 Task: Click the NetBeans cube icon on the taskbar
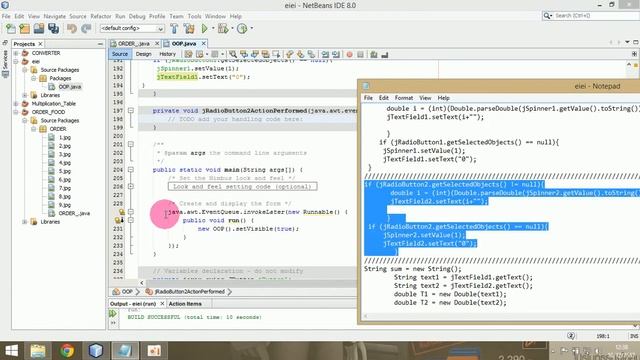coord(96,351)
